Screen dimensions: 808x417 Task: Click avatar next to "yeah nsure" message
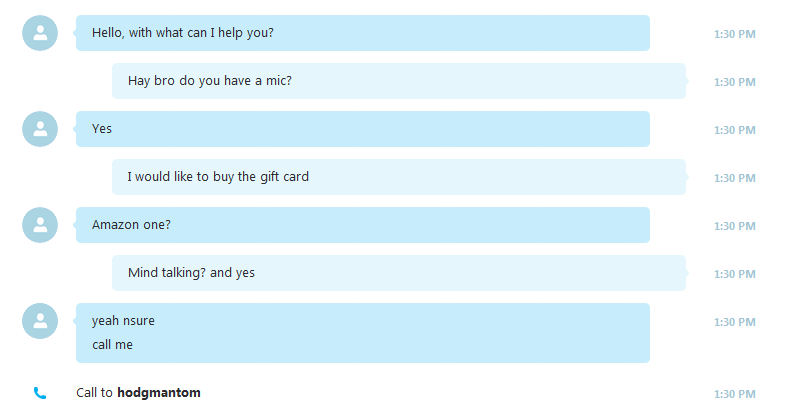click(40, 321)
